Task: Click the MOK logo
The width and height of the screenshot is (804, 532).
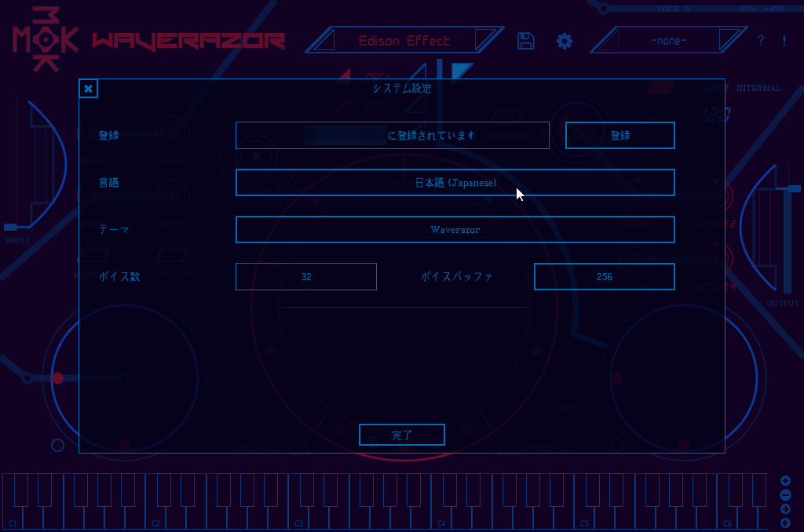Action: [x=46, y=39]
